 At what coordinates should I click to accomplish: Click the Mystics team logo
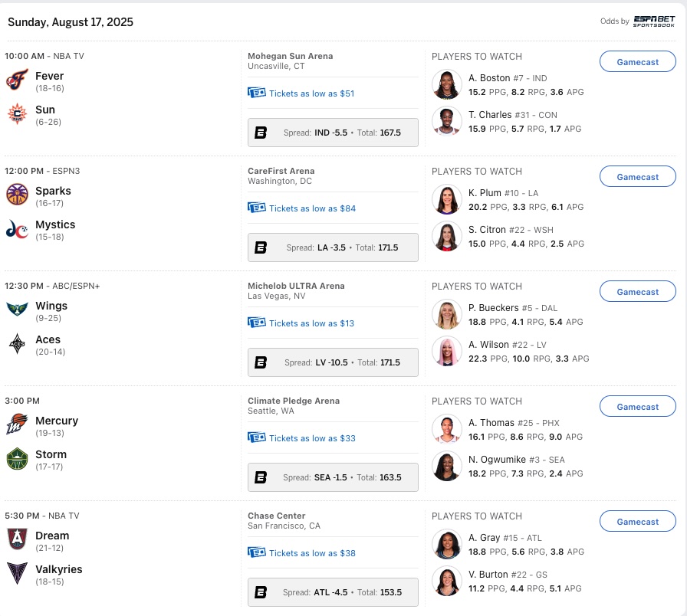coord(17,229)
